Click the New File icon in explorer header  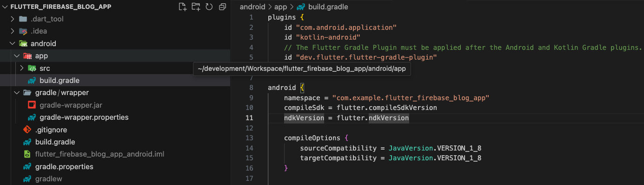tap(183, 7)
